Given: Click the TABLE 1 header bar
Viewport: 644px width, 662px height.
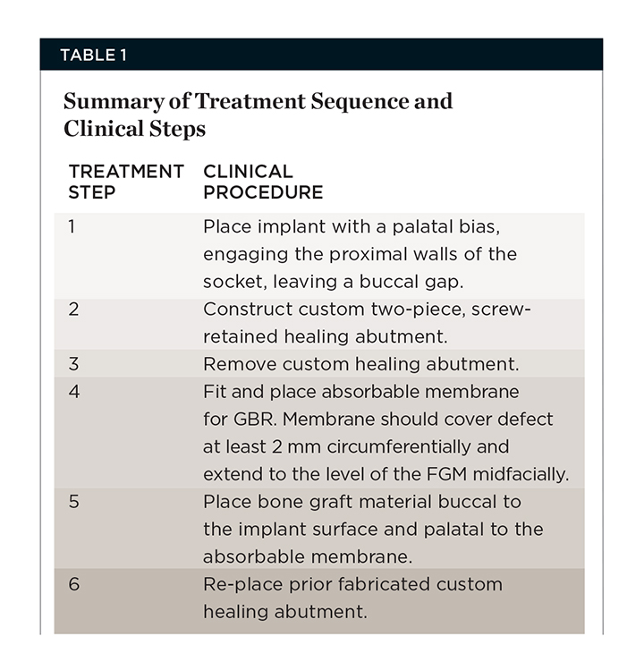Looking at the screenshot, I should point(321,55).
